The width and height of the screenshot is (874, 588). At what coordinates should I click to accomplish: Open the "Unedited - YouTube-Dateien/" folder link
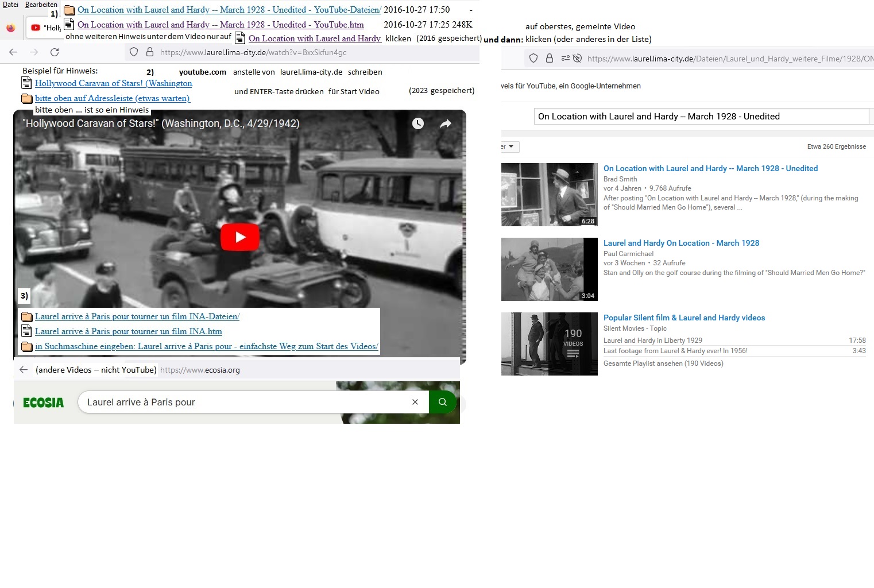[x=229, y=10]
